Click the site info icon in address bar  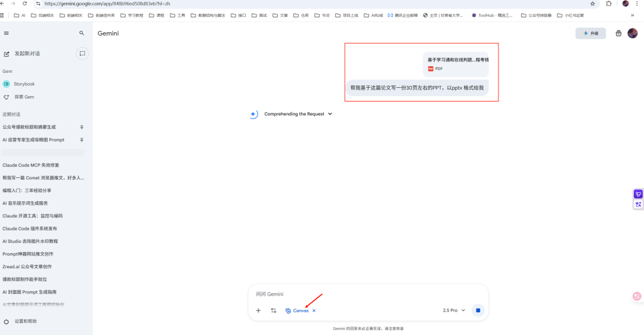[x=38, y=4]
